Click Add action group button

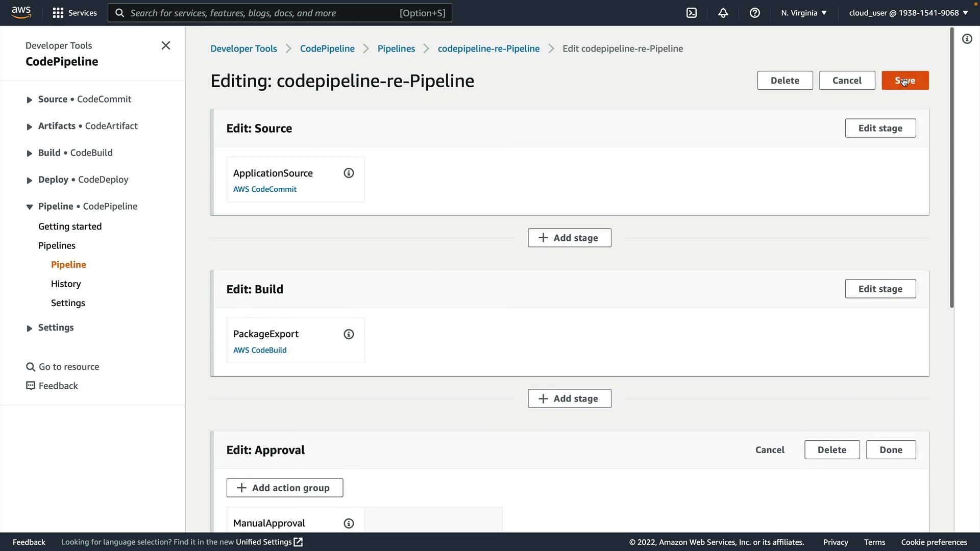(284, 488)
